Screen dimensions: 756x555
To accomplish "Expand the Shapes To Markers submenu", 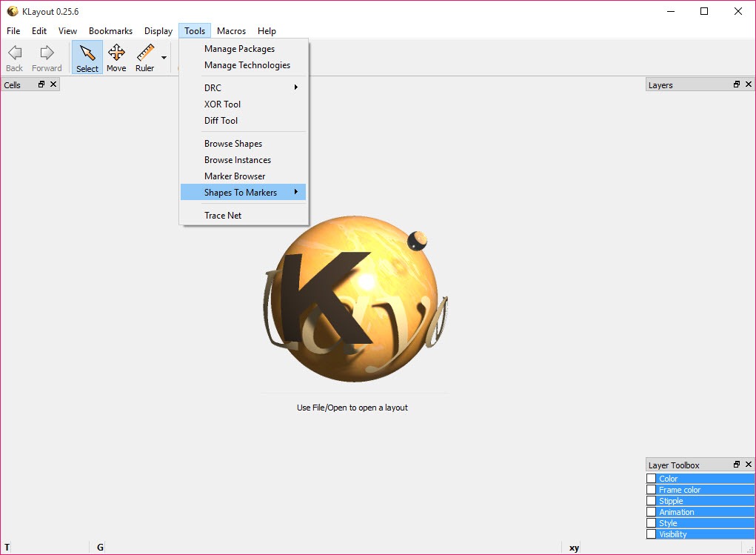I will [243, 193].
